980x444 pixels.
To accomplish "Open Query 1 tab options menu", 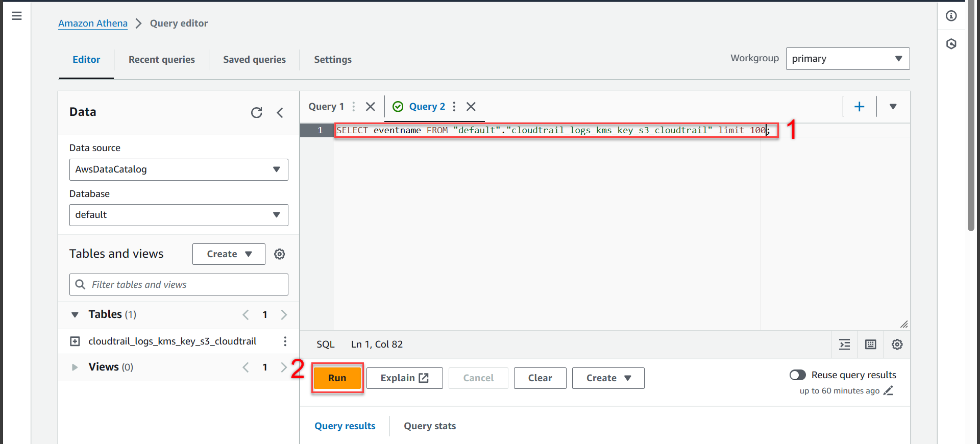I will click(354, 107).
